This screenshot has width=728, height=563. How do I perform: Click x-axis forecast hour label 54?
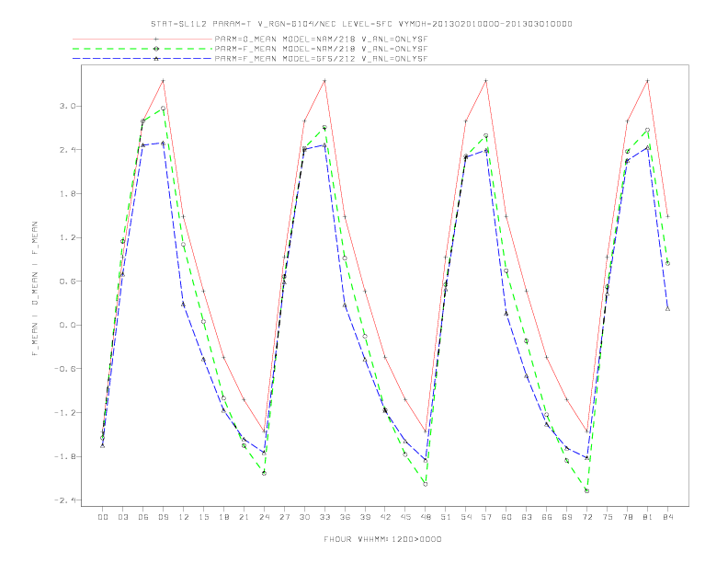pos(466,517)
